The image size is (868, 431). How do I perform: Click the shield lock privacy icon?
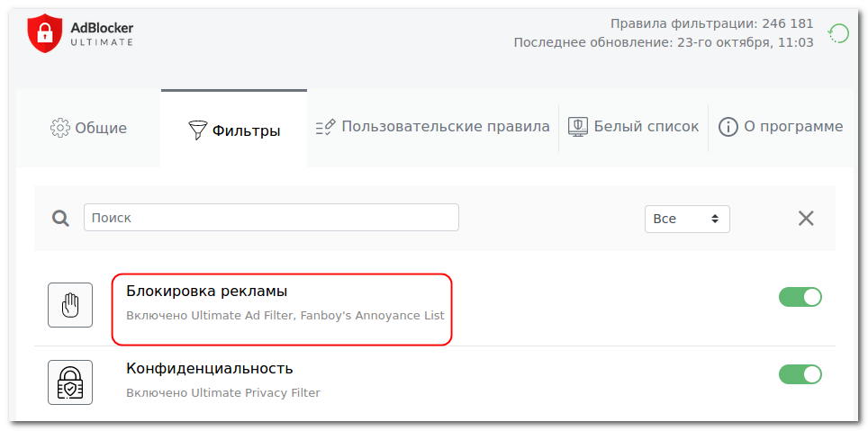coord(70,382)
